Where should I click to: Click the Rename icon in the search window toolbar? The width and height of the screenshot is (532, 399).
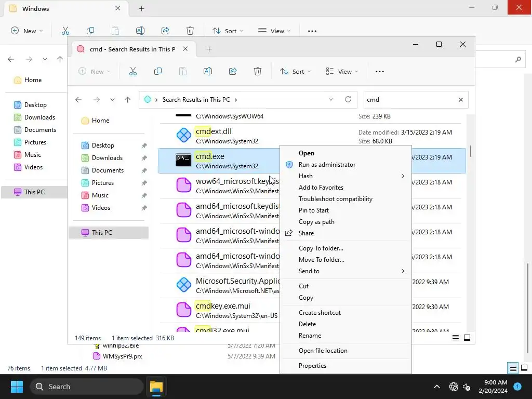point(208,72)
